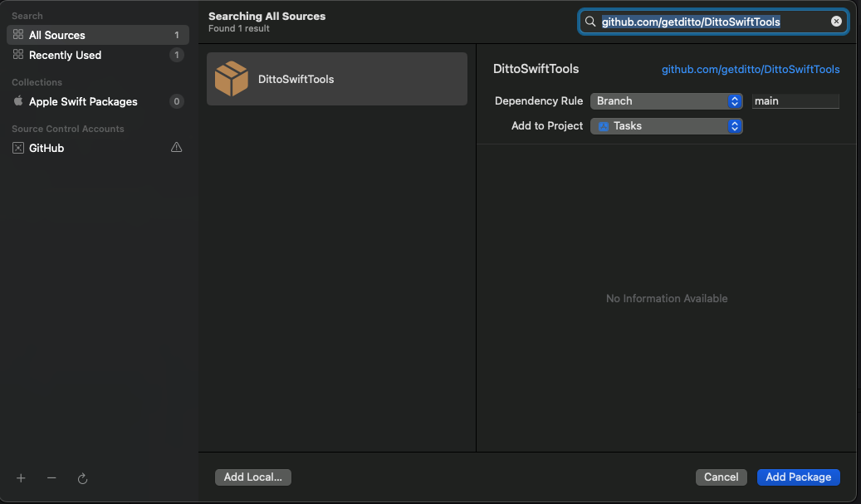Click the No Information Available text
This screenshot has height=504, width=861.
667,298
